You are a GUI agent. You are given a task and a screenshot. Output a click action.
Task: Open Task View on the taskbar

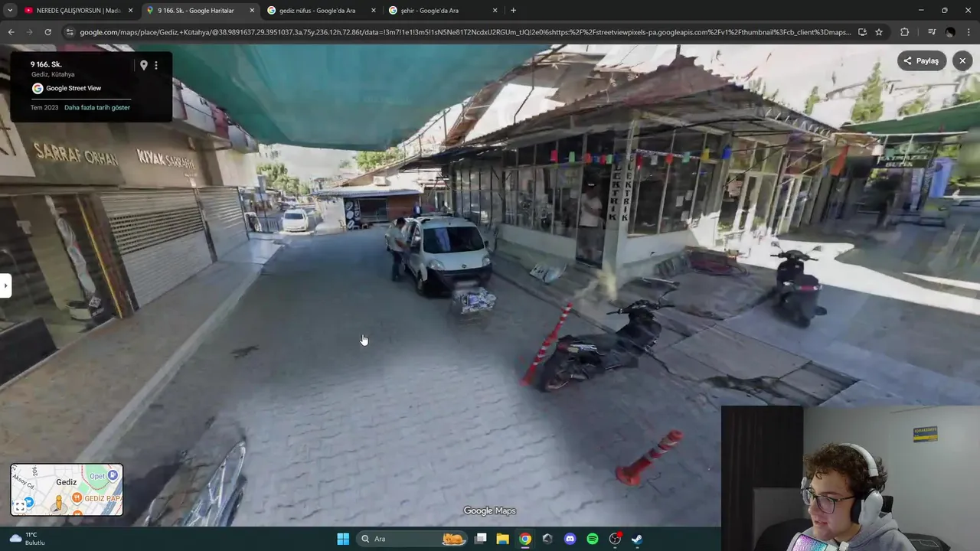[481, 539]
